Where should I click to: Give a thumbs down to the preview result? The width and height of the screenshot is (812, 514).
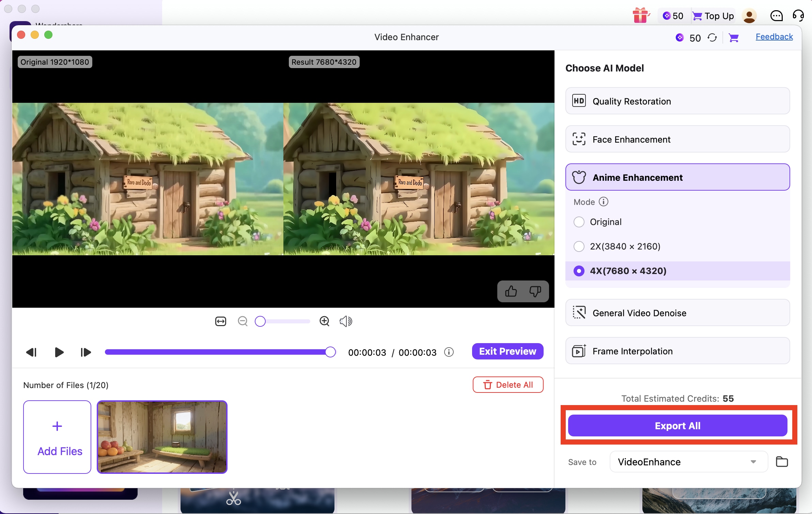pyautogui.click(x=535, y=291)
